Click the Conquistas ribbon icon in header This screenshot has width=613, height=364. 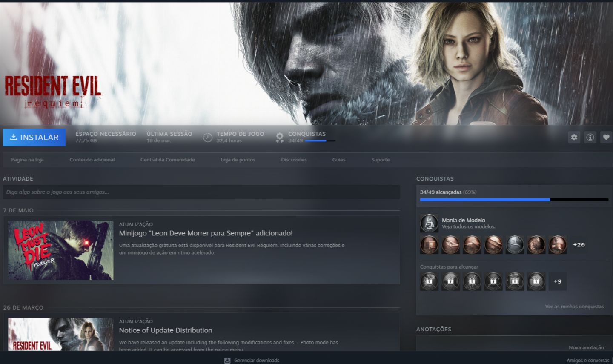280,138
